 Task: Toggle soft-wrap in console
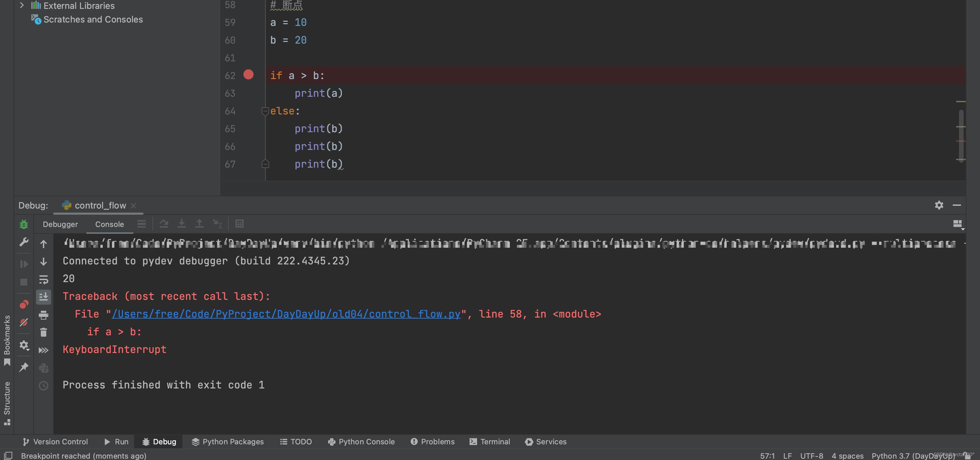pos(43,280)
